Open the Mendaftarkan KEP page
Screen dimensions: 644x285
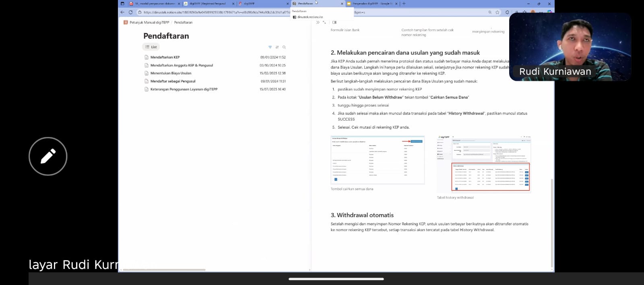[165, 57]
